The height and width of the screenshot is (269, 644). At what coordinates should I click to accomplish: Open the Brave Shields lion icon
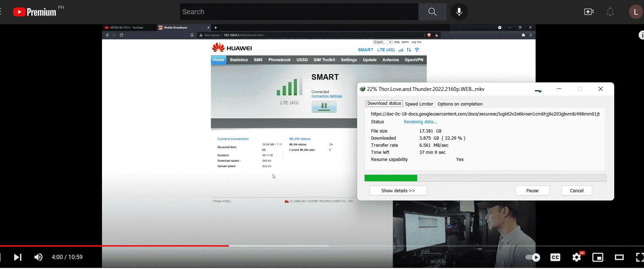click(429, 35)
